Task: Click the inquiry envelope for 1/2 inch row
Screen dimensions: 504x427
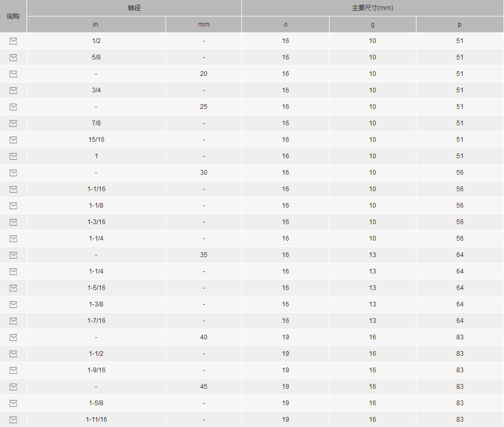Action: coord(13,41)
